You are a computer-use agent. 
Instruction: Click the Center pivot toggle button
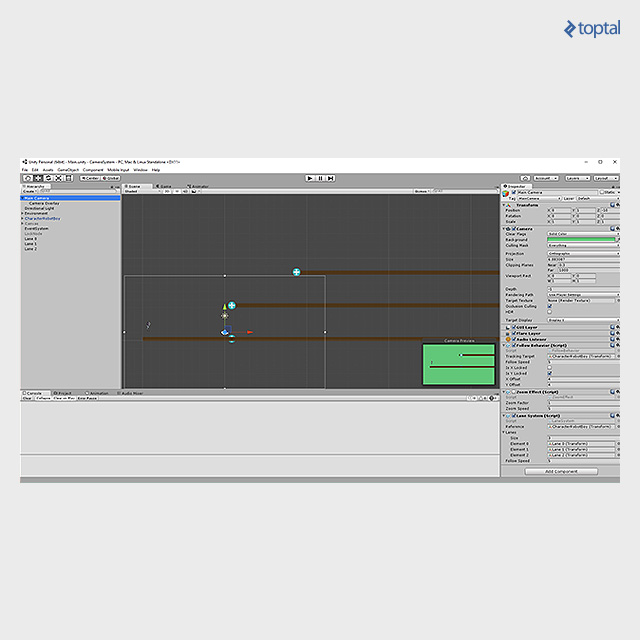pyautogui.click(x=90, y=178)
